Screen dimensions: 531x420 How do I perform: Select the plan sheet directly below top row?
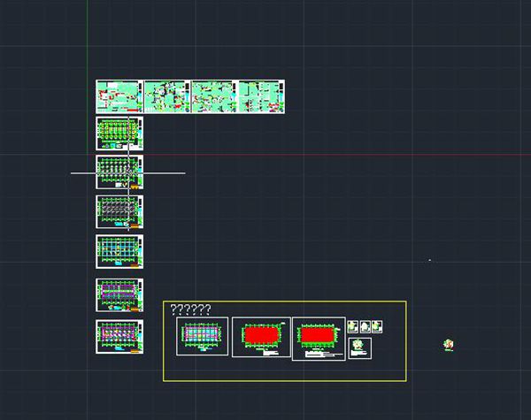coord(119,134)
